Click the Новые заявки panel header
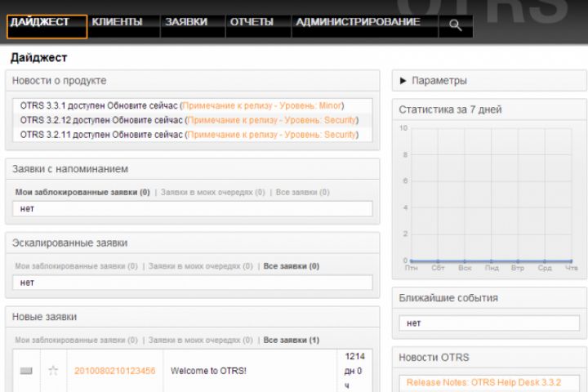 coord(193,317)
